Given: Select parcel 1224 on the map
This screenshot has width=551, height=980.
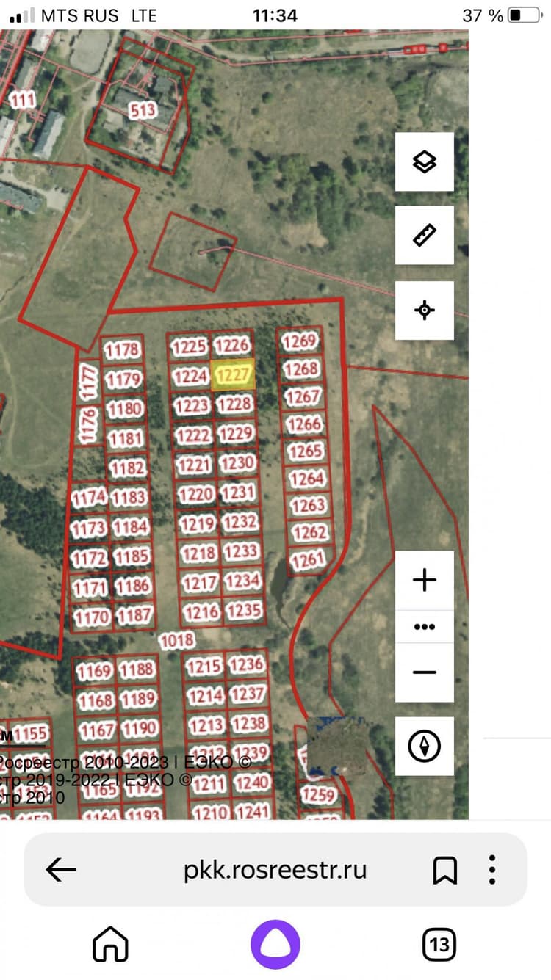Looking at the screenshot, I should coord(191,377).
